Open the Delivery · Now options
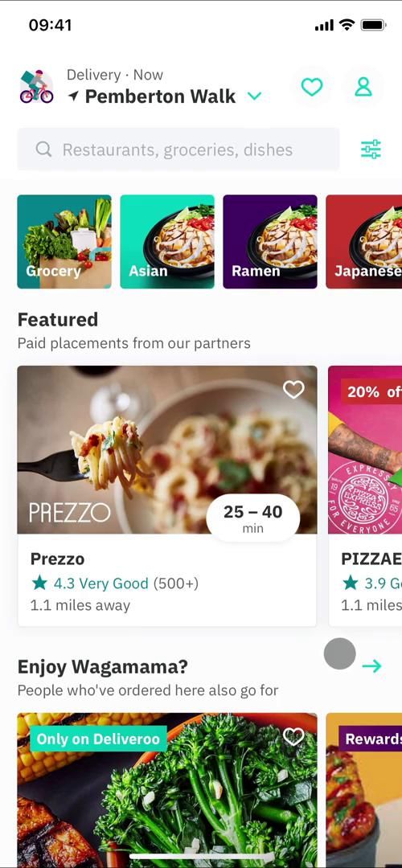The height and width of the screenshot is (868, 402). (115, 75)
